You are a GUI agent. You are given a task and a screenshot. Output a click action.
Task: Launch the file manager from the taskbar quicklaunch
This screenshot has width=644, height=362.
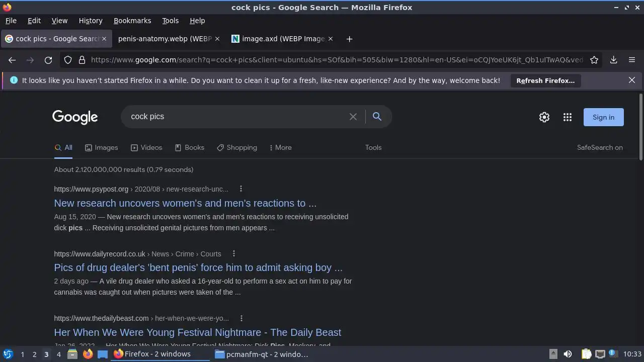(x=72, y=354)
